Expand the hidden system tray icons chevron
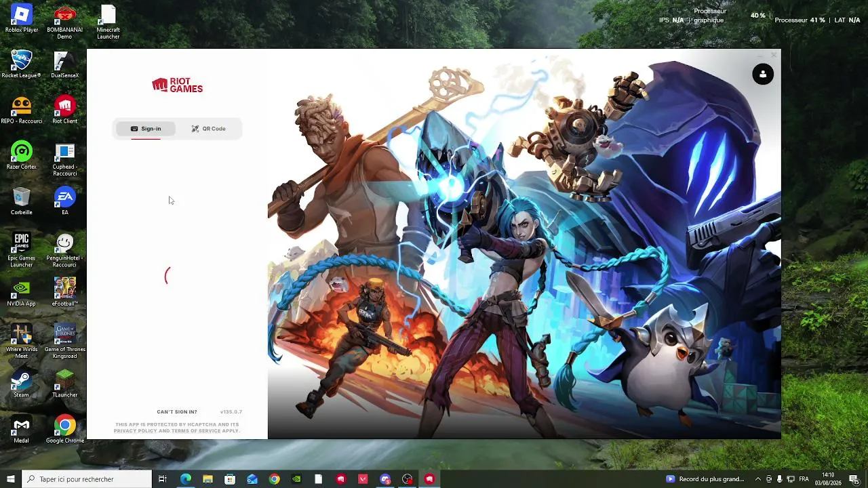Screen dimensions: 868x488 758,479
